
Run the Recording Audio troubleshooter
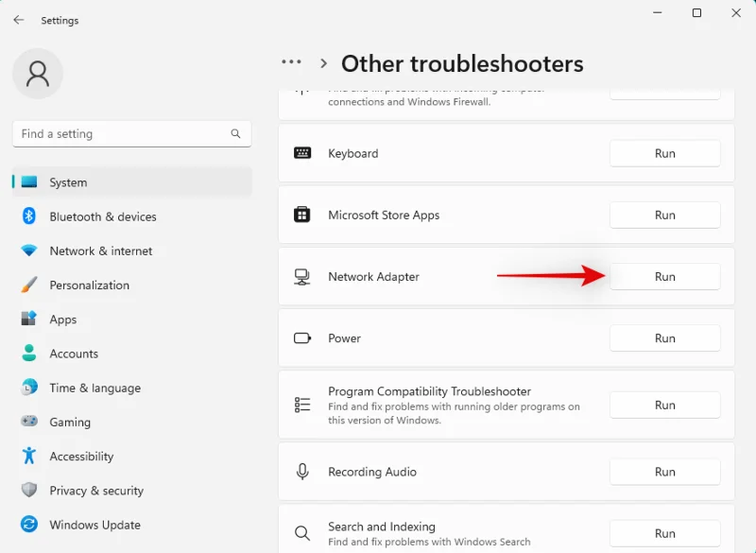(x=664, y=472)
